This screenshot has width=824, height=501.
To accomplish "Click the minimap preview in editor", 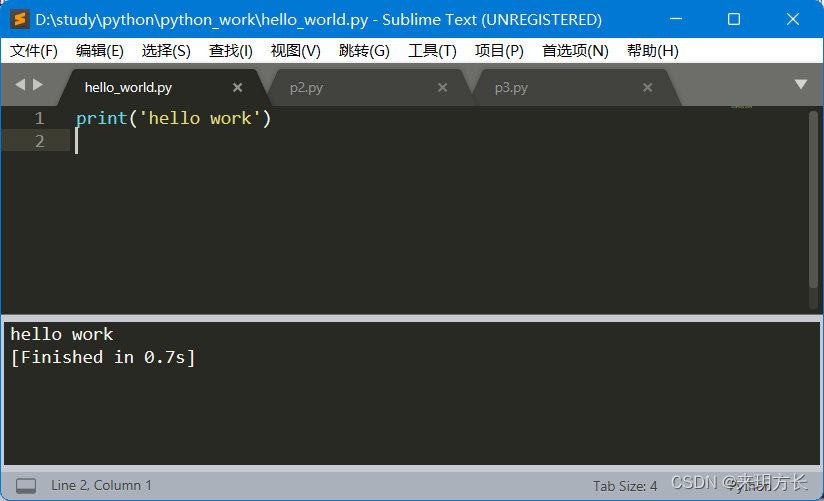I will click(741, 107).
